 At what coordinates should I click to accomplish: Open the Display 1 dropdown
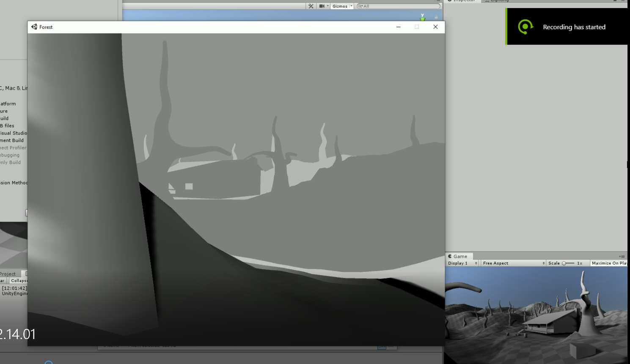462,263
